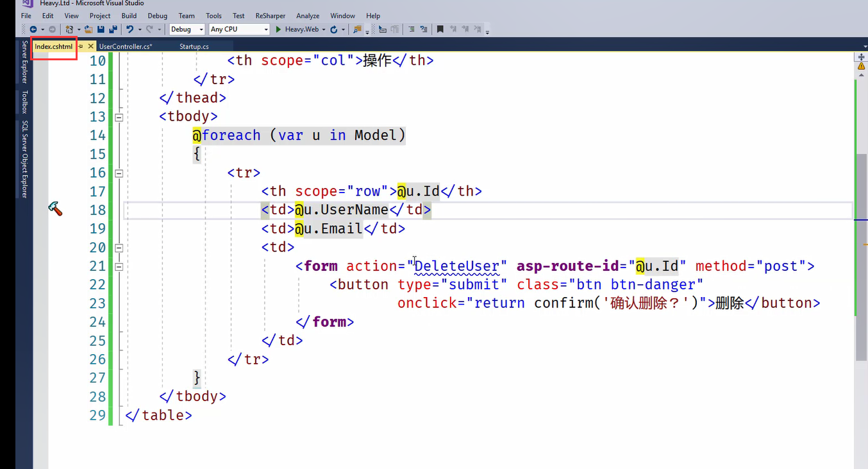Click the Open File folder icon
Screen dimensions: 868x469
[x=88, y=29]
